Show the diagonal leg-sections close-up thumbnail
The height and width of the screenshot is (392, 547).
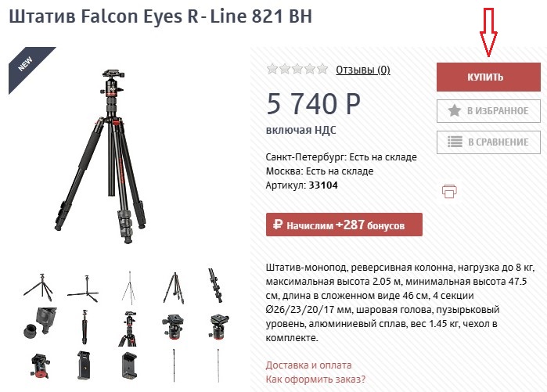pyautogui.click(x=216, y=286)
